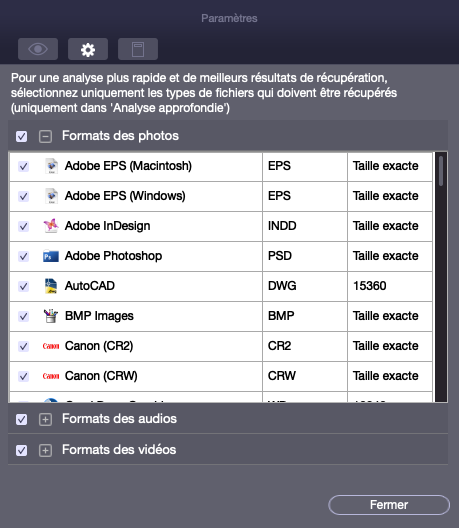Click the AutoCAD size value 15360
The image size is (459, 528).
tap(369, 286)
